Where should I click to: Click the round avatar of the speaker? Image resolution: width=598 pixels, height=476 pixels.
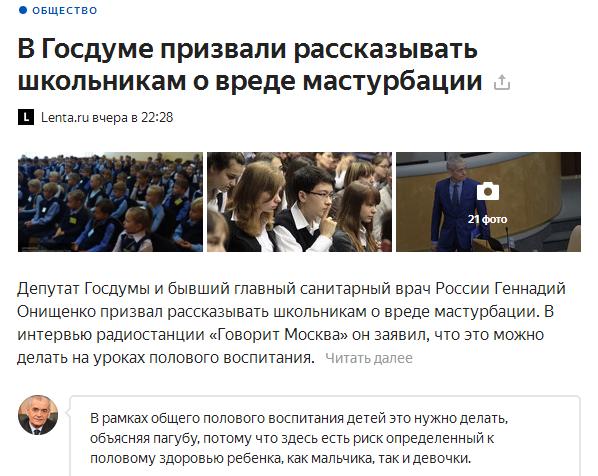38,415
